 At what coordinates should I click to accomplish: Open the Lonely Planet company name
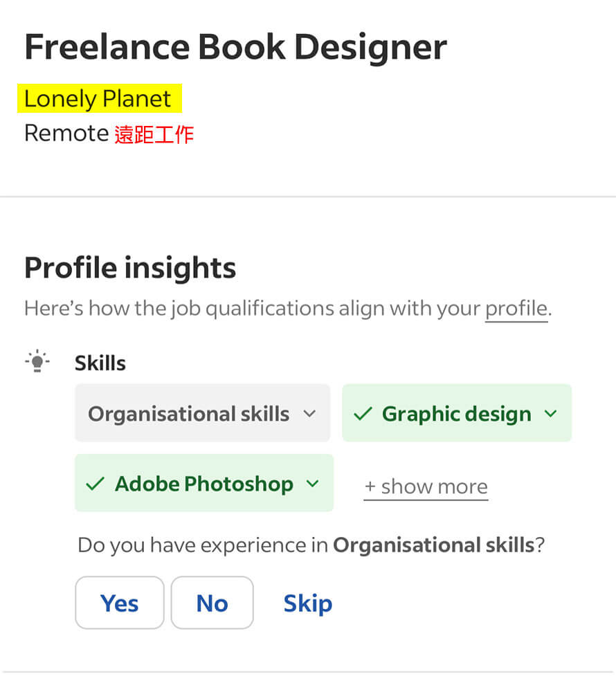(98, 98)
